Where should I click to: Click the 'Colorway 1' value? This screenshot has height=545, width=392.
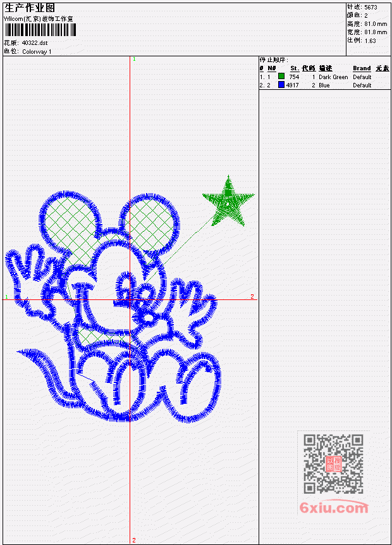(x=37, y=52)
